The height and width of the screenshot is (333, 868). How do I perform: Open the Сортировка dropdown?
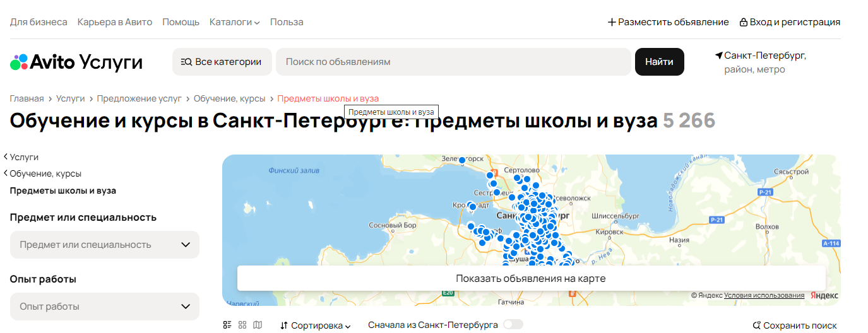[316, 325]
